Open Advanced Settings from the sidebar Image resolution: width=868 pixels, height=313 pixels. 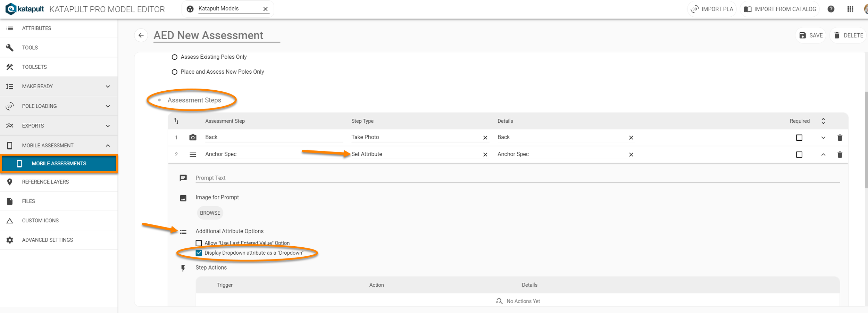click(x=10, y=240)
